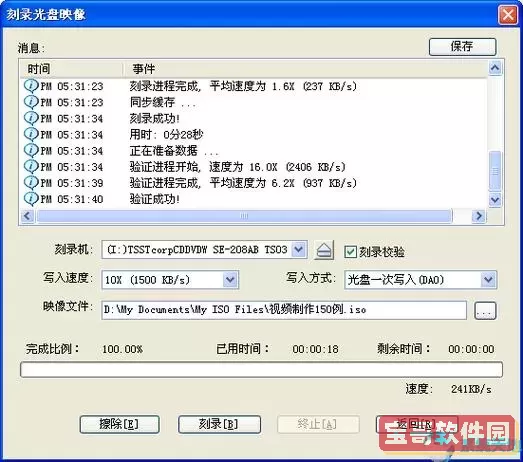Click the horizontal scroll left arrow
Image resolution: width=523 pixels, height=462 pixels.
(x=27, y=216)
